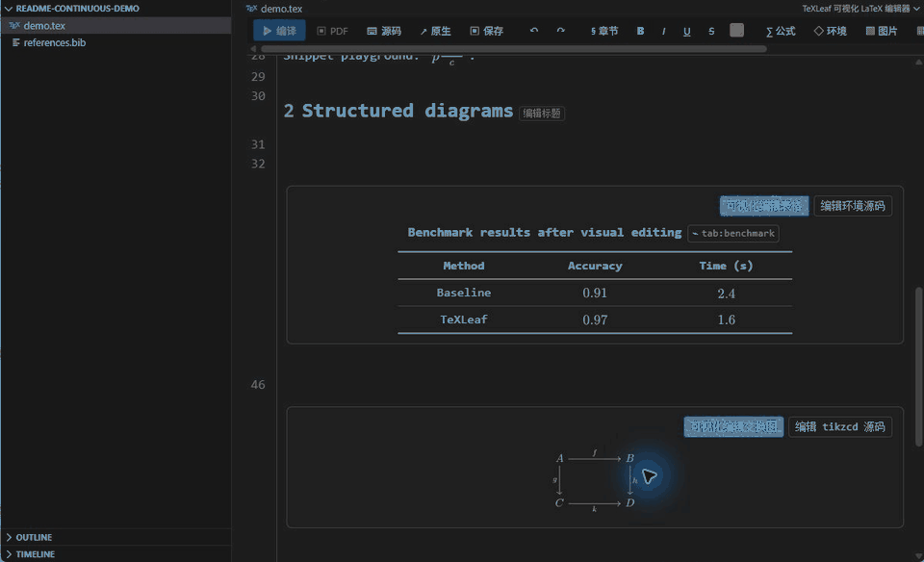Viewport: 924px width, 562px height.
Task: Click 可视化编辑表格 for the table
Action: pos(764,206)
